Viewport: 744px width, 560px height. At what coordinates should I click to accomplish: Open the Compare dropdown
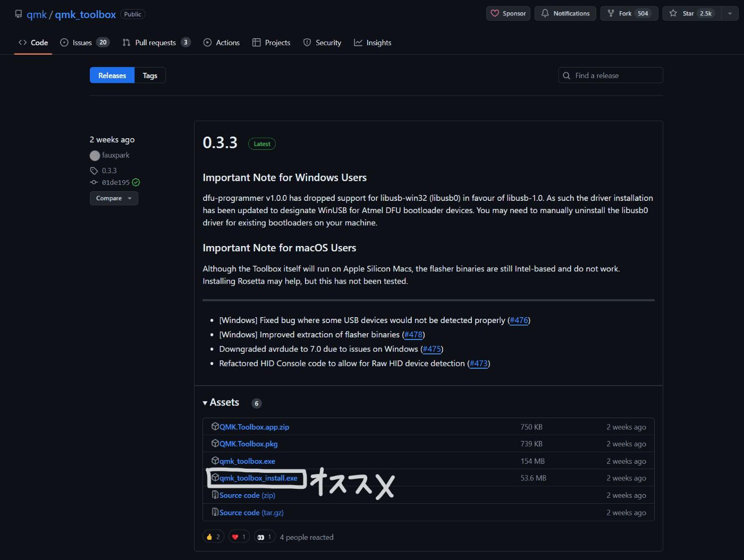click(x=114, y=198)
